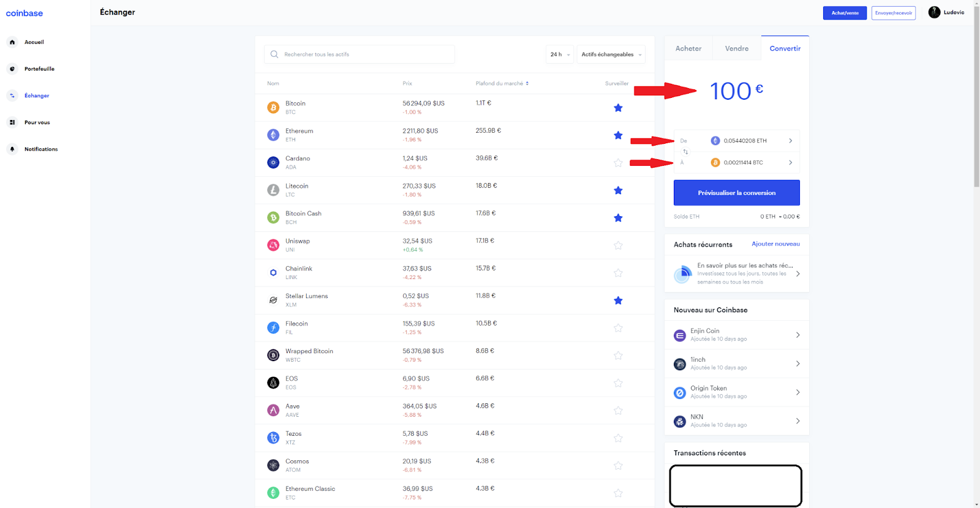Go to Portefeuille menu label

[x=39, y=69]
